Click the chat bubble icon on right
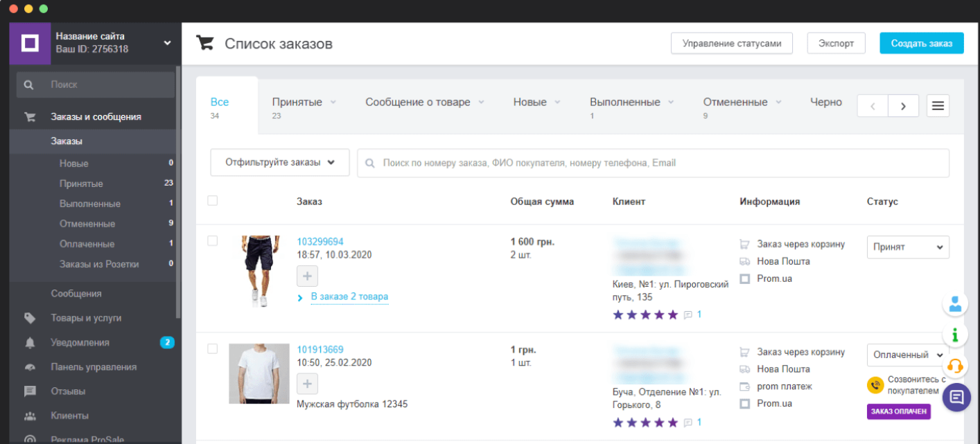The image size is (980, 444). tap(956, 397)
